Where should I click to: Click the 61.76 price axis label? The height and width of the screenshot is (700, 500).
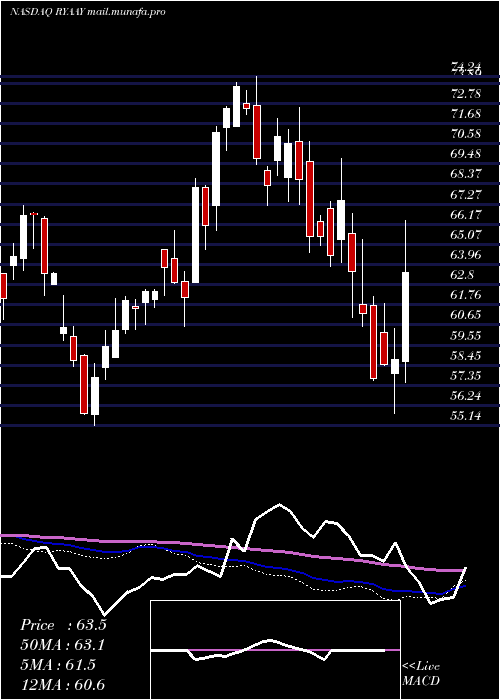pos(466,295)
